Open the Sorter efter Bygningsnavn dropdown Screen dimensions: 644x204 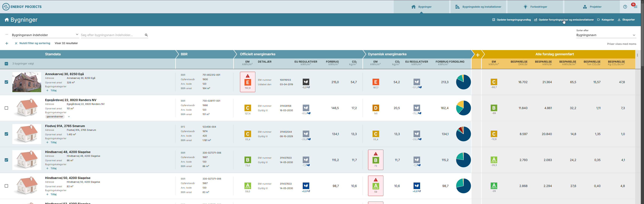(x=606, y=35)
